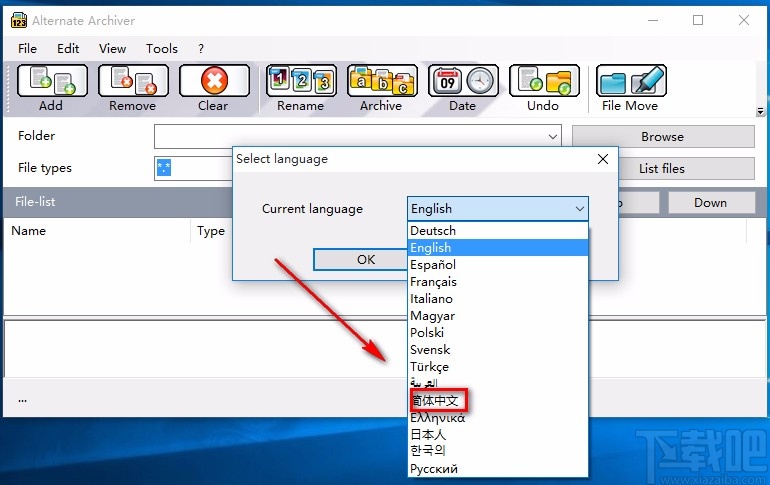Pick Magyar in the language list
Screen dimensions: 770x485
(498, 316)
